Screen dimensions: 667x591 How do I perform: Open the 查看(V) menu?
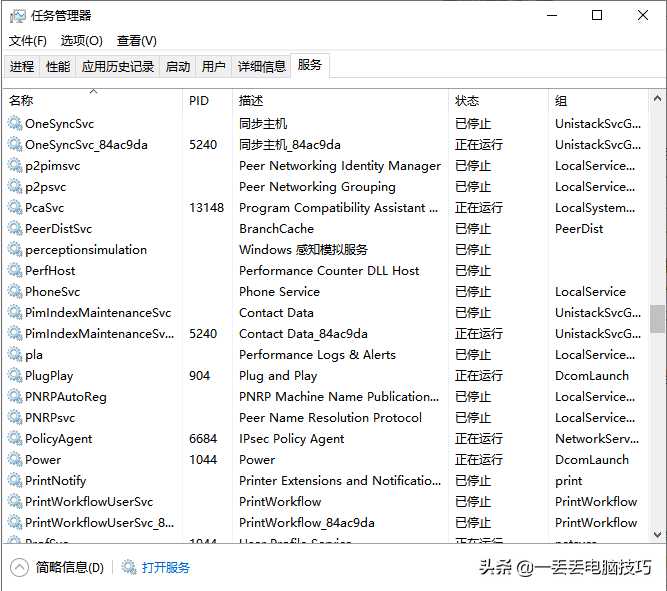coord(137,41)
